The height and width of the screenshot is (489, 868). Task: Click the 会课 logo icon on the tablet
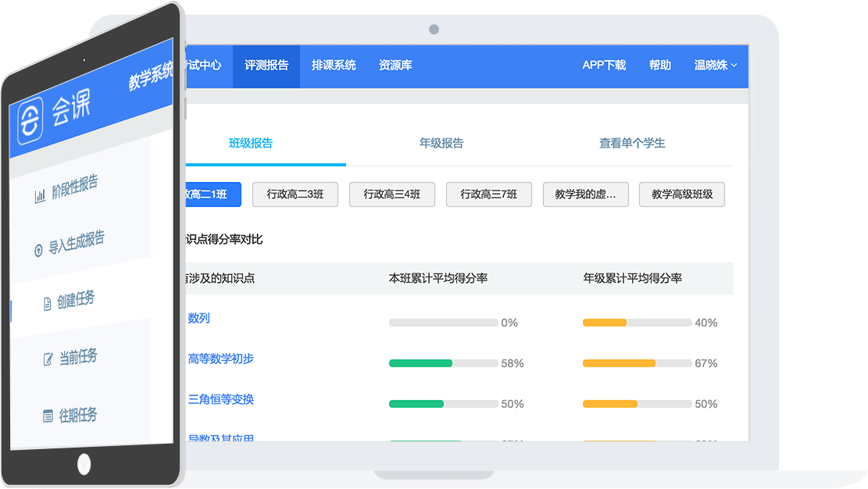tap(30, 121)
